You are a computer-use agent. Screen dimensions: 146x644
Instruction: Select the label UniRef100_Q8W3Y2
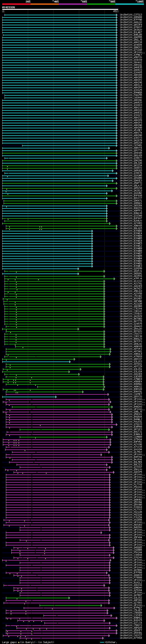(131, 47)
